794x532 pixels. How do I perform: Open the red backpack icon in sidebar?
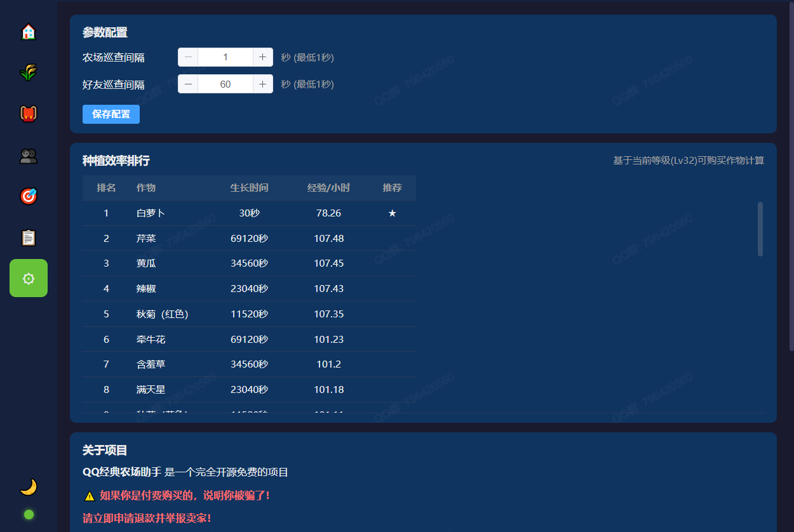pyautogui.click(x=29, y=114)
